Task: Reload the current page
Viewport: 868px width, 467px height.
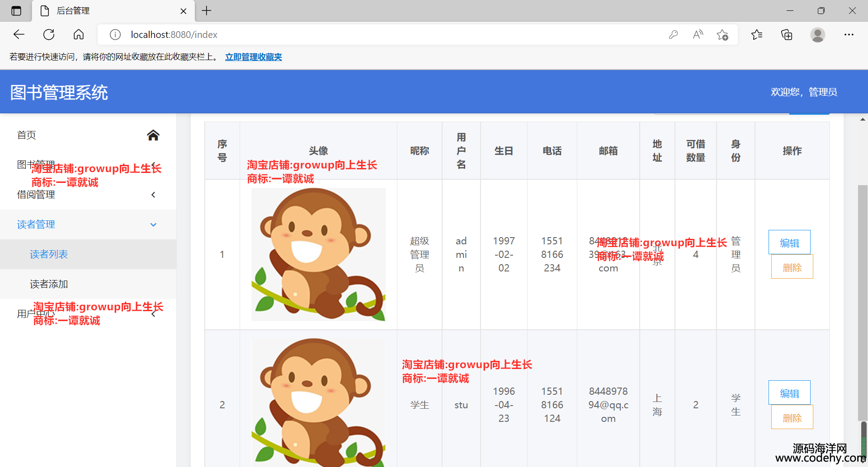Action: point(49,34)
